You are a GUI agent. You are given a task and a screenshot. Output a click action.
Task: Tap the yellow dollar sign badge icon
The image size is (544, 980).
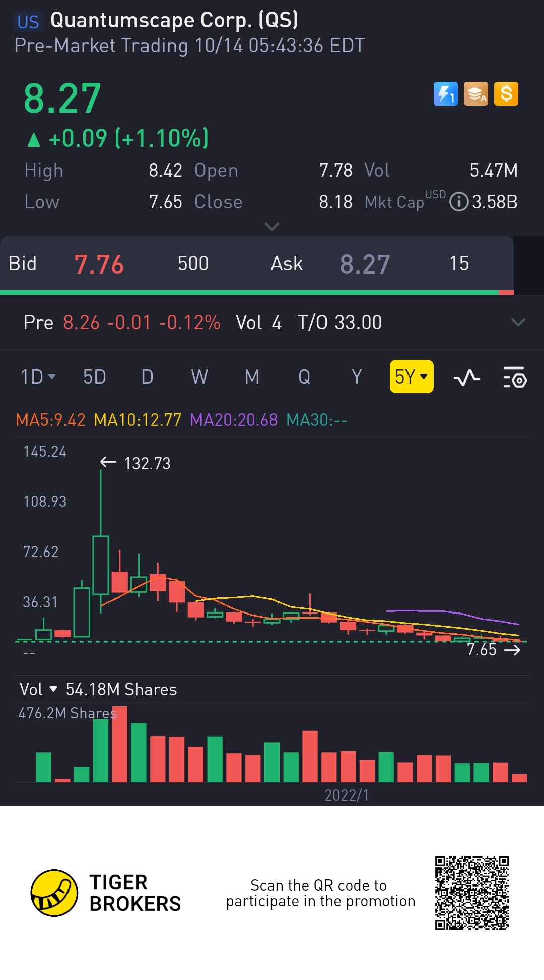click(x=506, y=94)
